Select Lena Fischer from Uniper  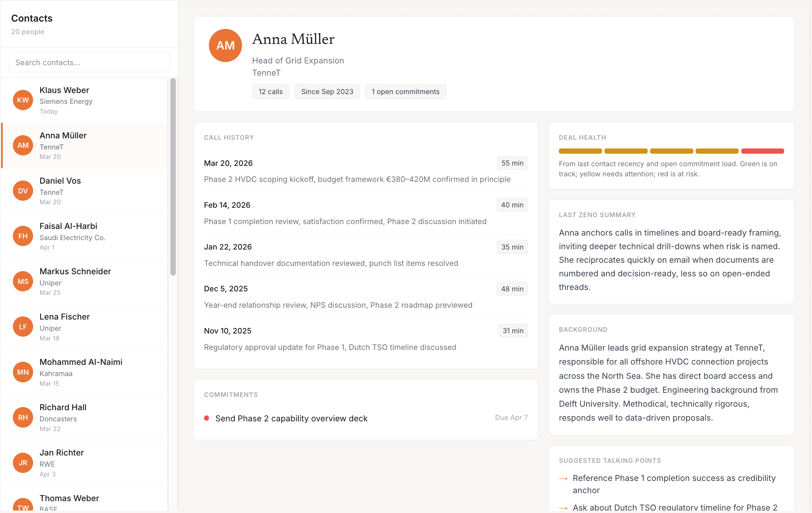[x=85, y=327]
